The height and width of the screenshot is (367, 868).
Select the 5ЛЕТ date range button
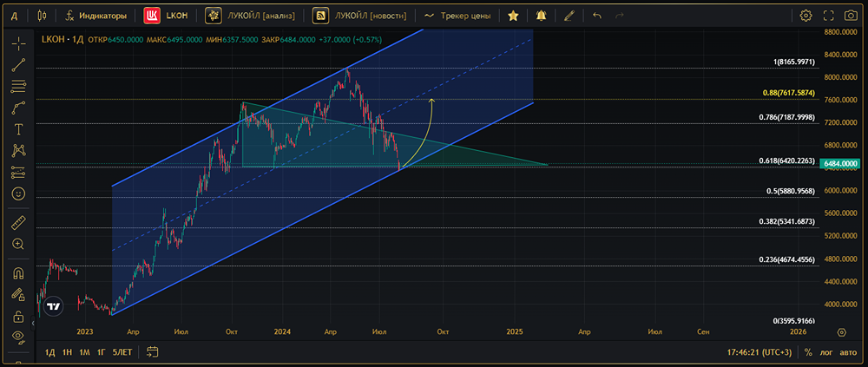(122, 352)
